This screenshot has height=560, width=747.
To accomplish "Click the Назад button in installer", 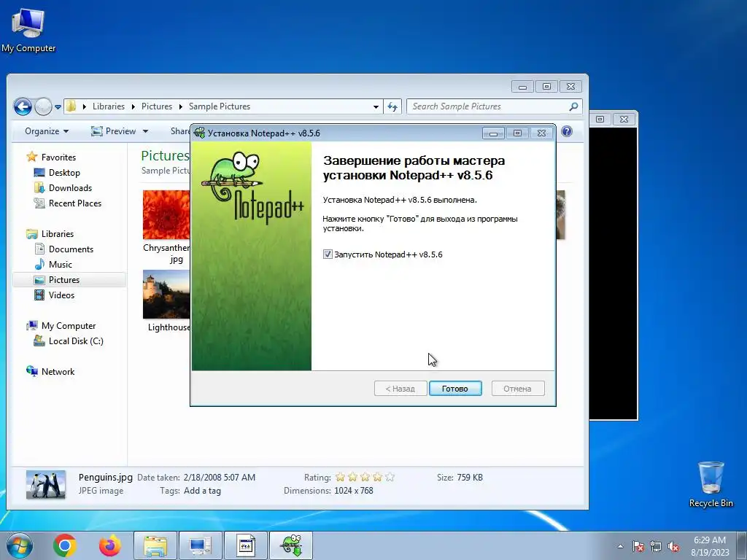I will (x=400, y=389).
